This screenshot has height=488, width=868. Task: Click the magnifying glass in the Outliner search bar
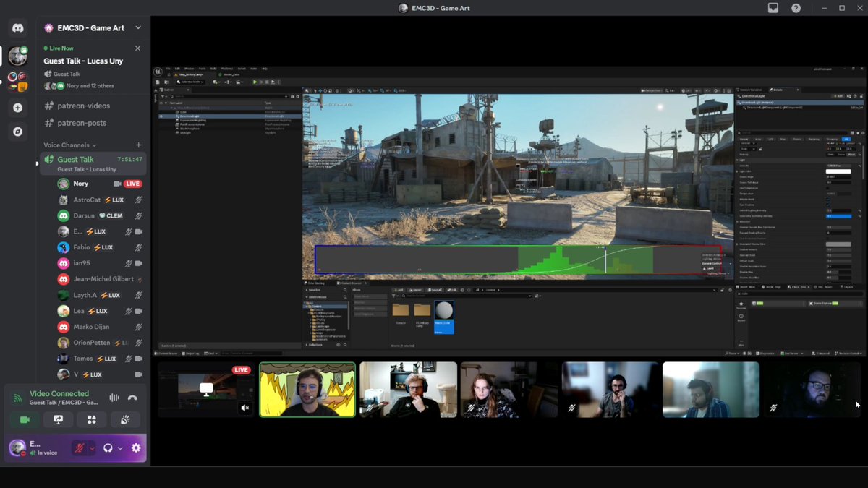[171, 96]
